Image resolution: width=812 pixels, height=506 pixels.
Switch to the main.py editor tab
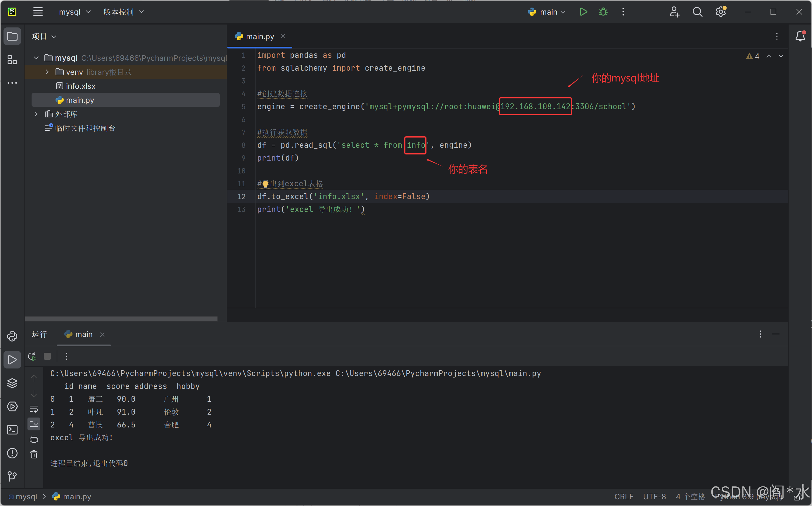[259, 36]
